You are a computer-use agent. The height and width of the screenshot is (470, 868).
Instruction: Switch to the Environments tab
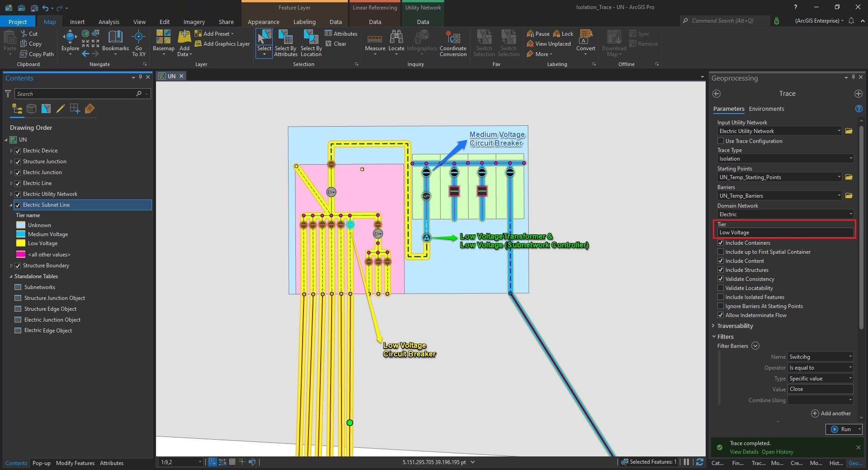coord(766,109)
